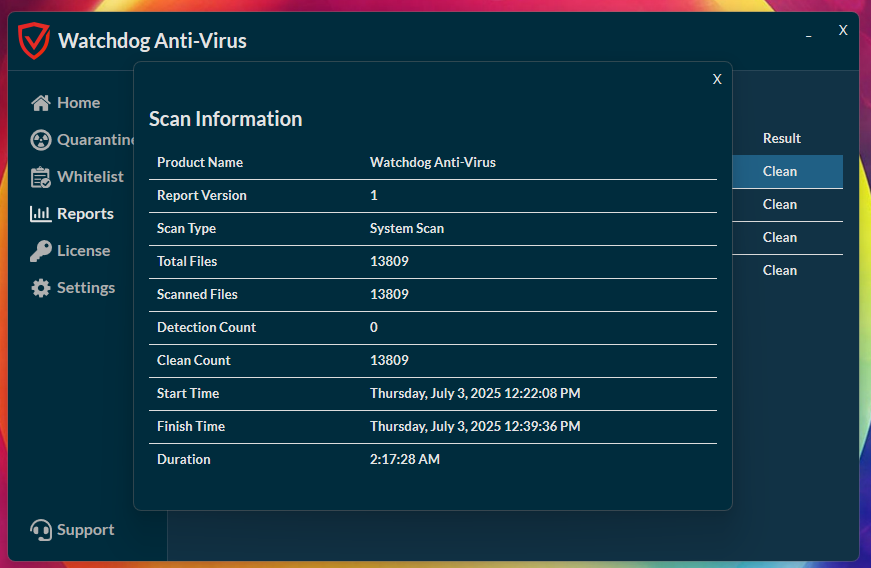Minimize the Watchdog Anti-Virus window
The image size is (871, 568).
pyautogui.click(x=809, y=36)
